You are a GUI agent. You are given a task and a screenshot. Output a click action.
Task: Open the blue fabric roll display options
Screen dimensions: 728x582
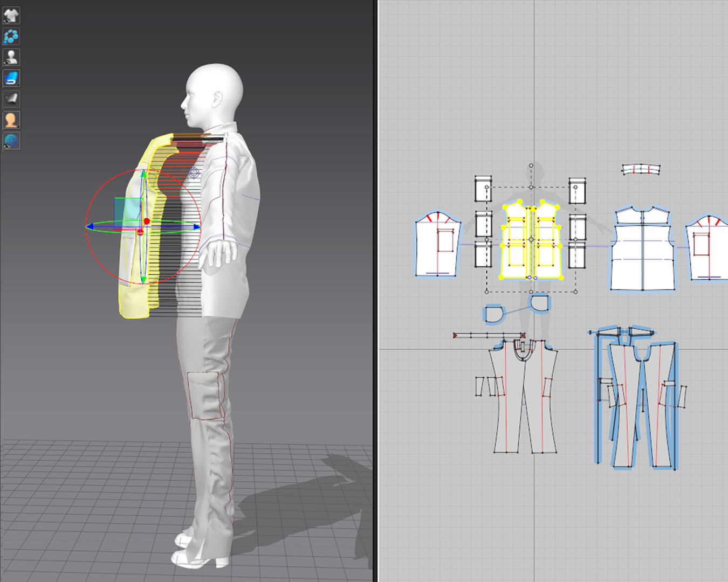(x=11, y=78)
